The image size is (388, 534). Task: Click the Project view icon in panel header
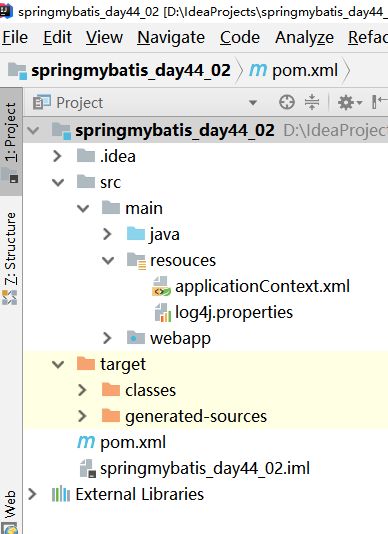(42, 102)
